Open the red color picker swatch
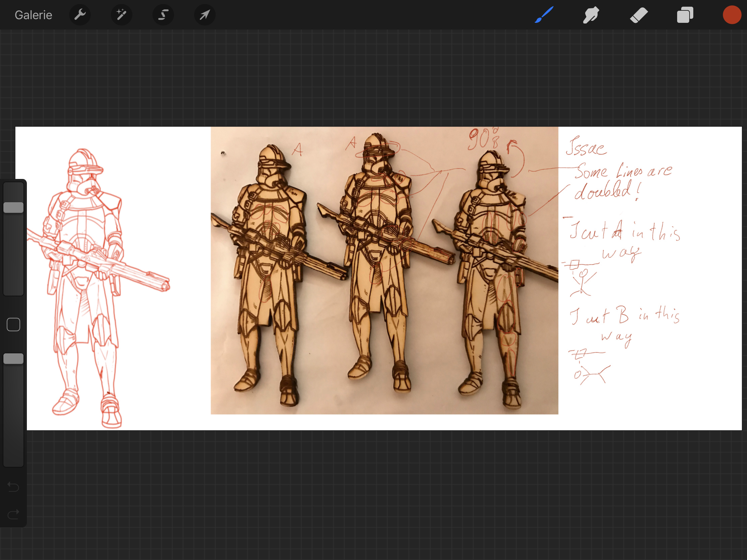The image size is (747, 560). pyautogui.click(x=732, y=15)
